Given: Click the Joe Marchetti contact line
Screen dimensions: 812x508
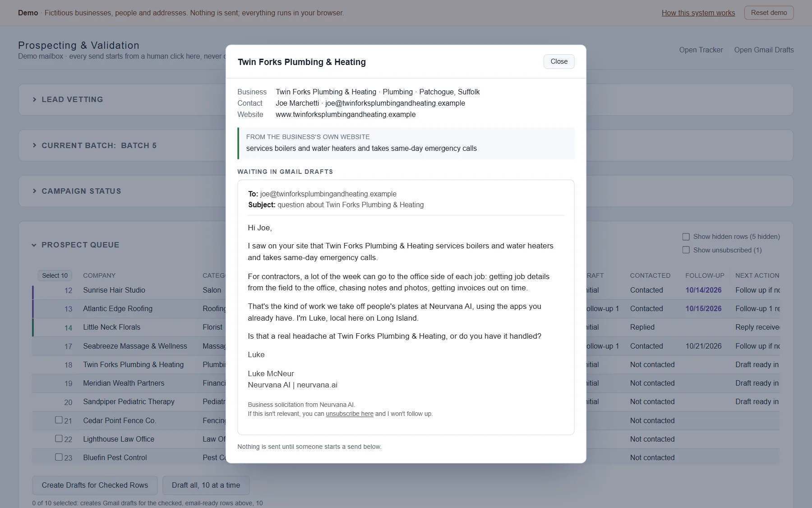Looking at the screenshot, I should [370, 103].
